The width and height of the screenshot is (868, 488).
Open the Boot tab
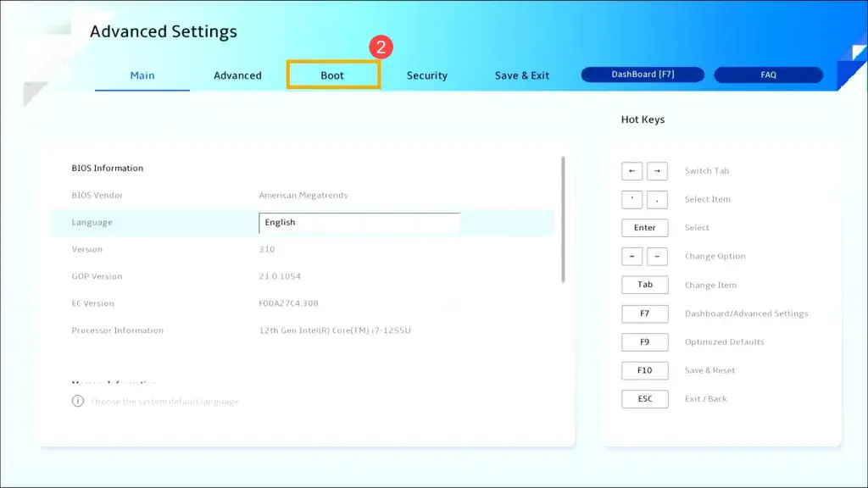332,75
